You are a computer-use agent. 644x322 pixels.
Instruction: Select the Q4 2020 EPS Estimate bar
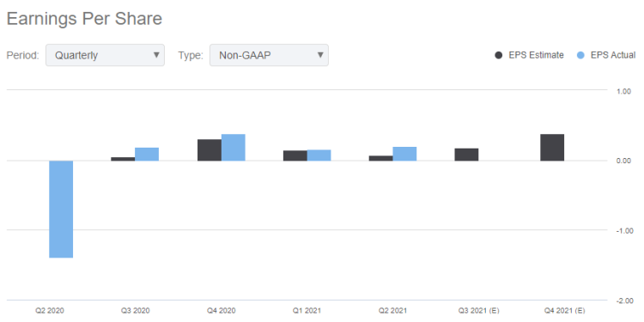coord(210,150)
